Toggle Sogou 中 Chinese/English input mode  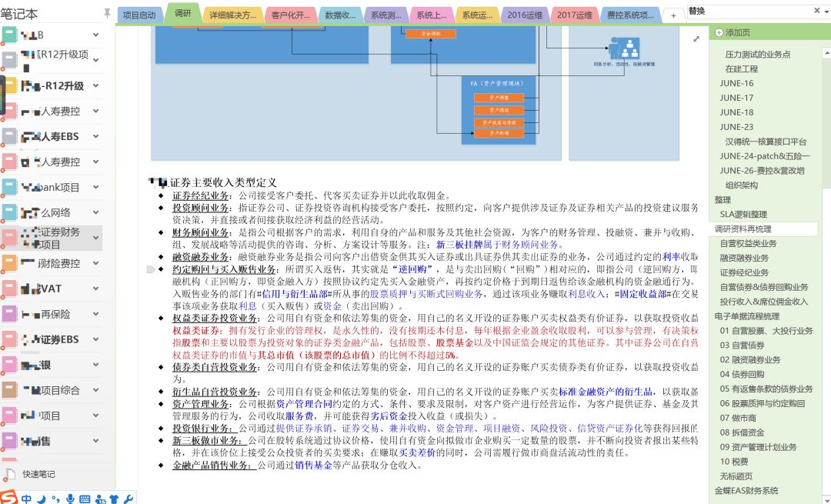[27, 499]
